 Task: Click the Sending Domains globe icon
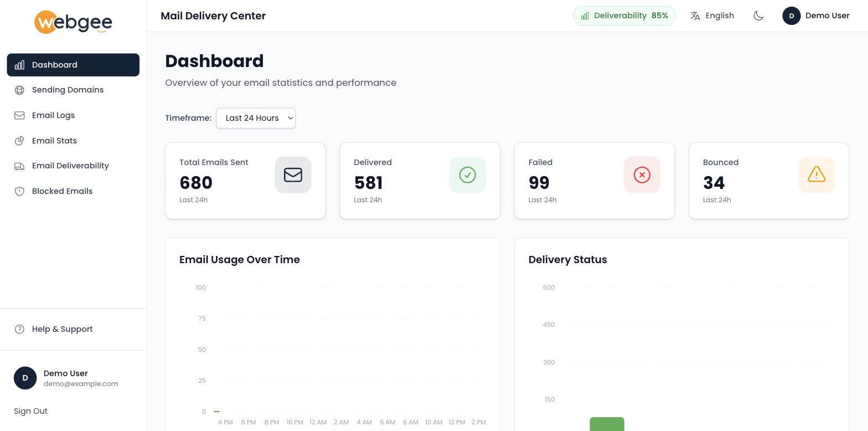[19, 90]
